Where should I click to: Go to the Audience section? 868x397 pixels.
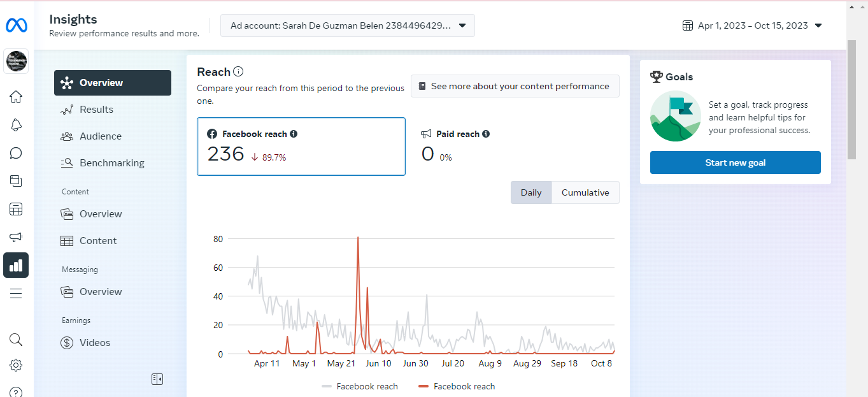(100, 136)
